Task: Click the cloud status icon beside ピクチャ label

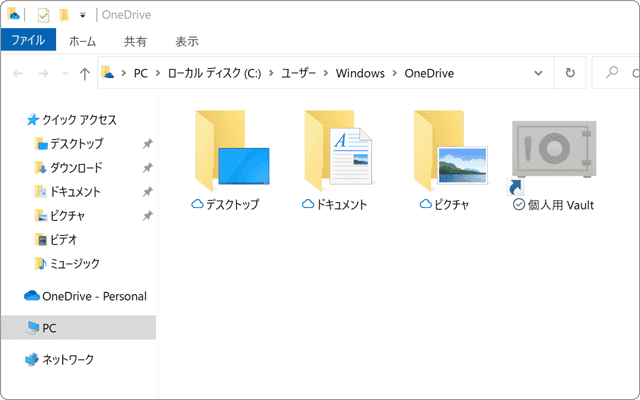Action: [x=426, y=204]
